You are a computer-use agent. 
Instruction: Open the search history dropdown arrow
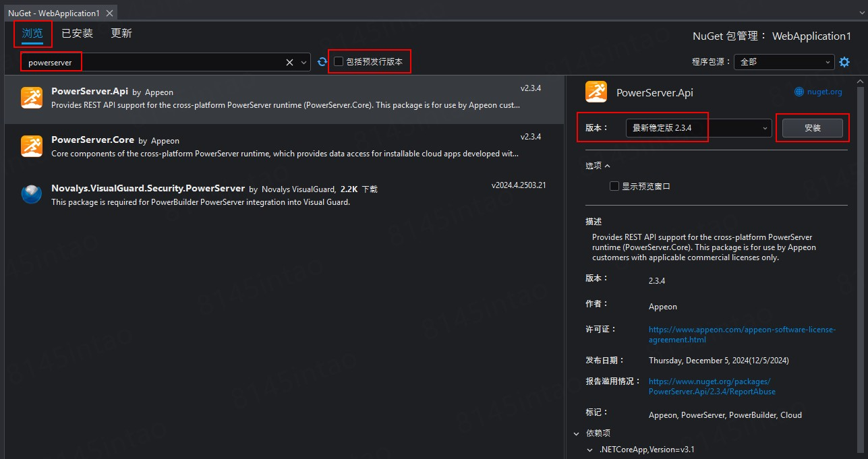click(x=303, y=62)
